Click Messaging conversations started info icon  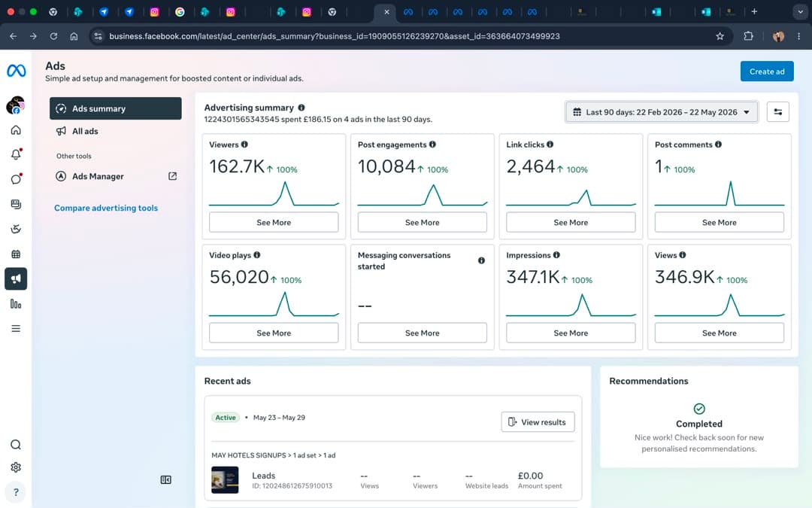click(482, 260)
